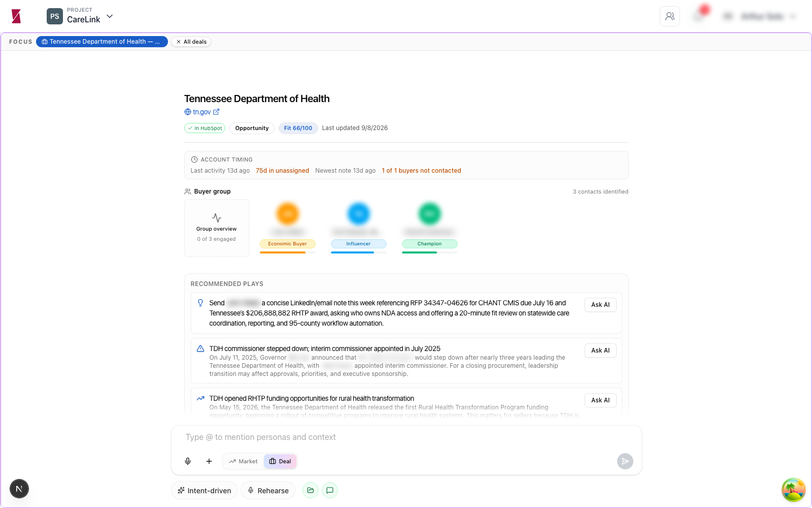The height and width of the screenshot is (508, 812).
Task: Click the warning triangle icon on commissioner alert
Action: (200, 348)
